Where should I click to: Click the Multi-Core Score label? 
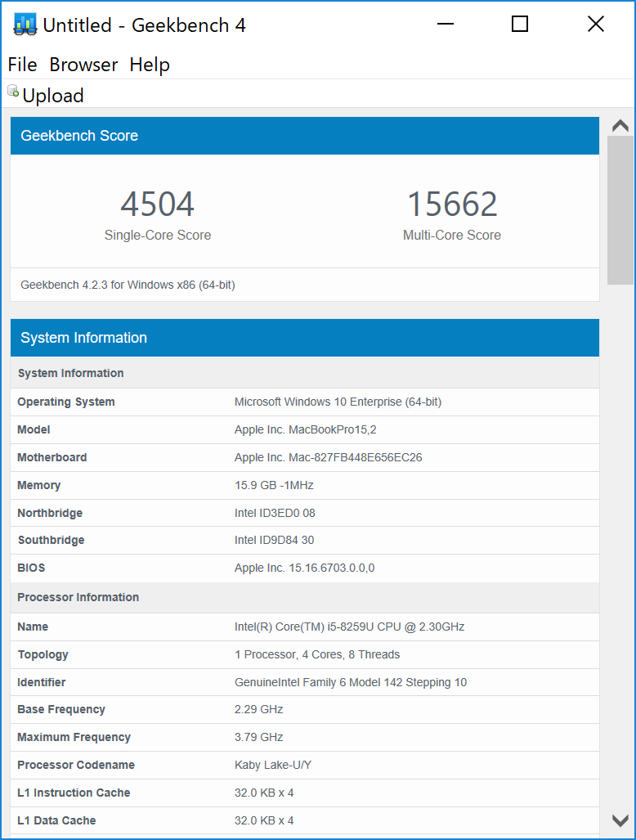pyautogui.click(x=452, y=236)
